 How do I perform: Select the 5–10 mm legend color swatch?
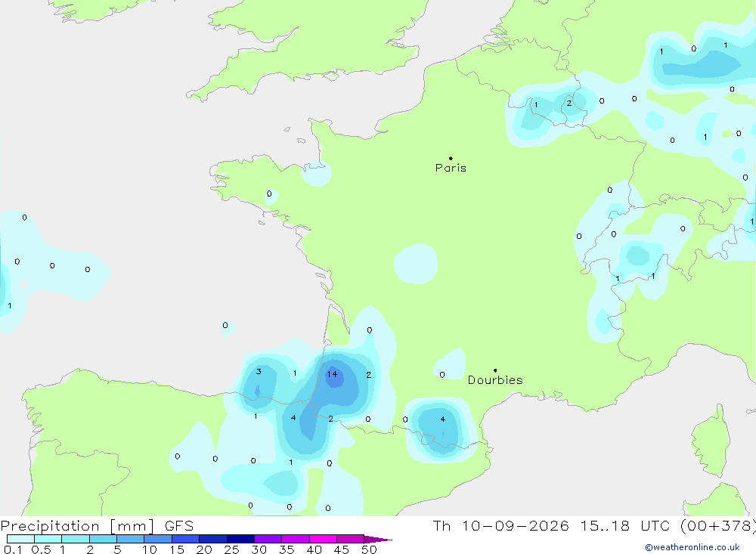point(131,539)
